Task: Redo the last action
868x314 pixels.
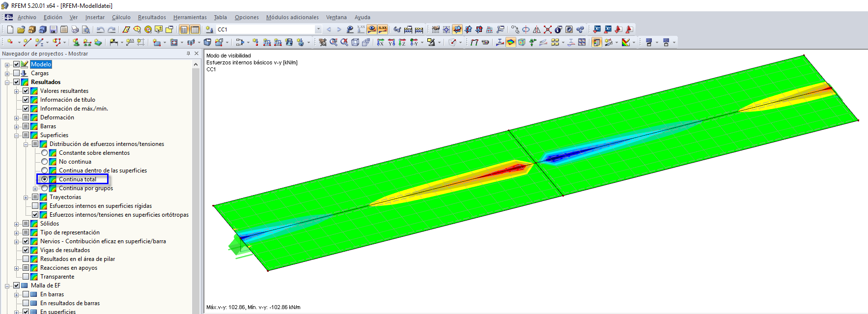Action: tap(112, 29)
